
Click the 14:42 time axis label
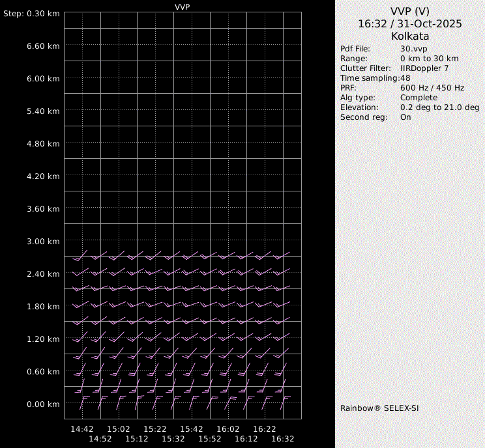(x=82, y=429)
